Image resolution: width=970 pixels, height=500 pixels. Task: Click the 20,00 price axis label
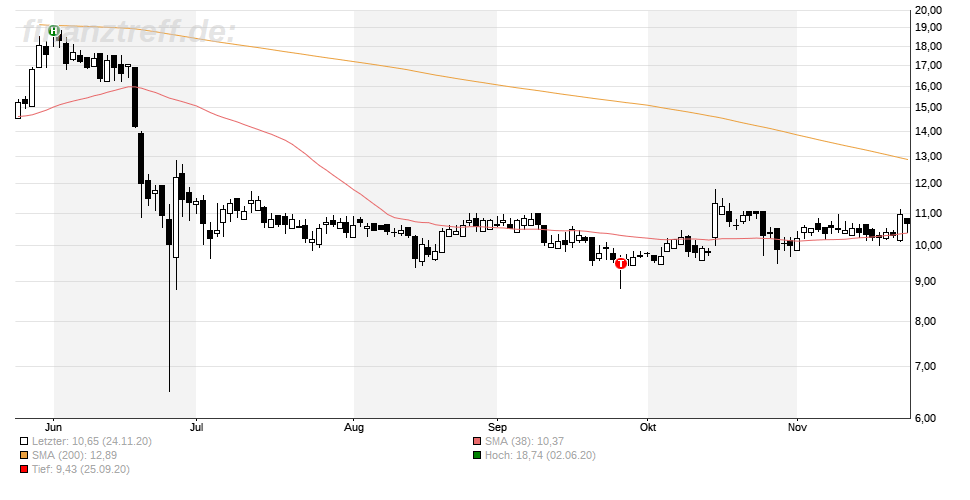coord(929,11)
